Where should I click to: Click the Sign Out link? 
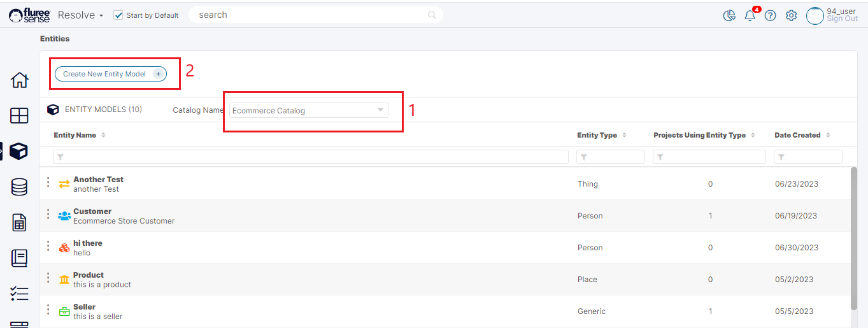coord(841,19)
